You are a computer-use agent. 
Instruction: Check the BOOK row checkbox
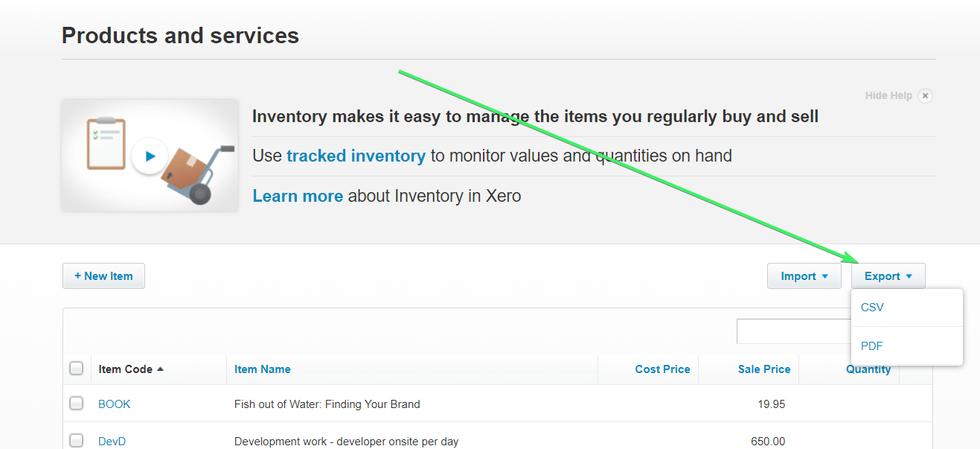76,403
